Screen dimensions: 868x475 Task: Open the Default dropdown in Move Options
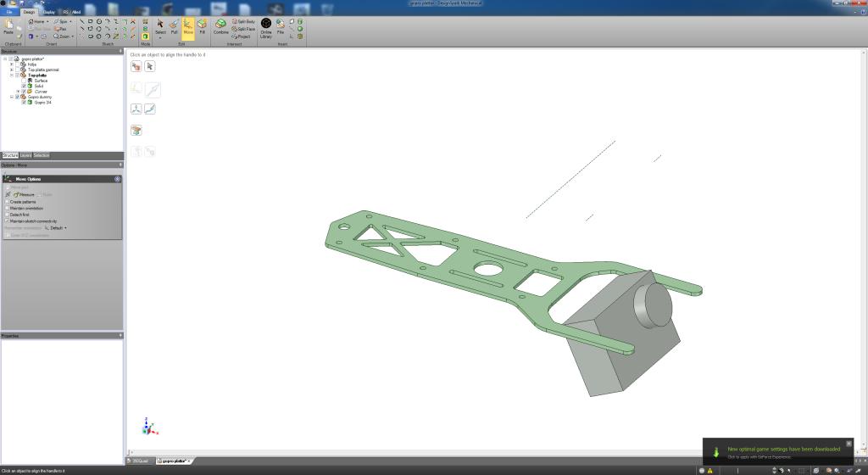click(56, 228)
